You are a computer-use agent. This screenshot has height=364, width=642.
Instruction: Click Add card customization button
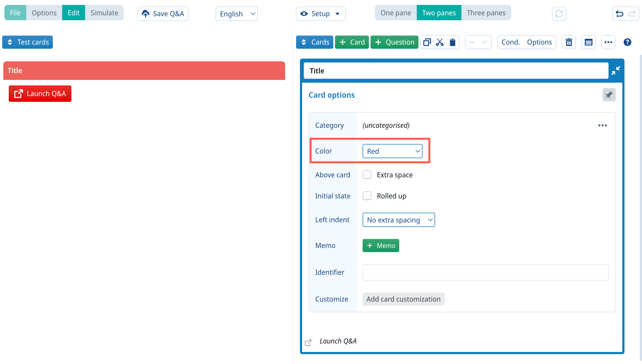pos(403,299)
